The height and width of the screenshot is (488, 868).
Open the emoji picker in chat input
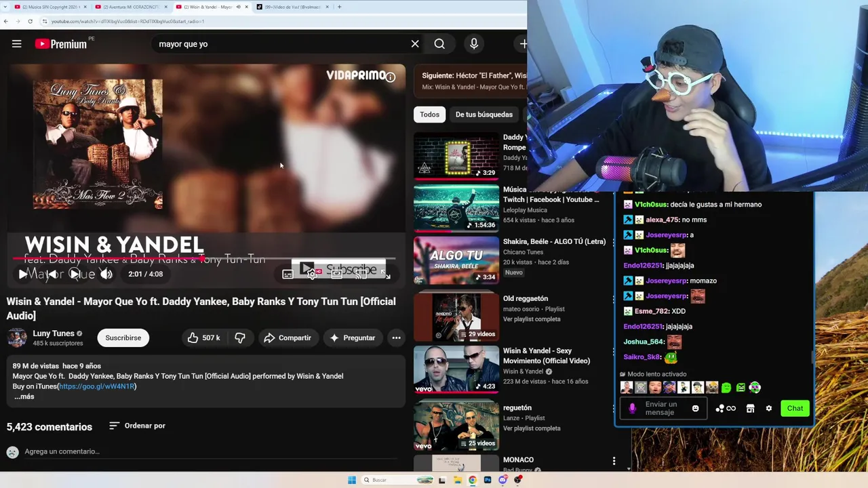(x=695, y=408)
